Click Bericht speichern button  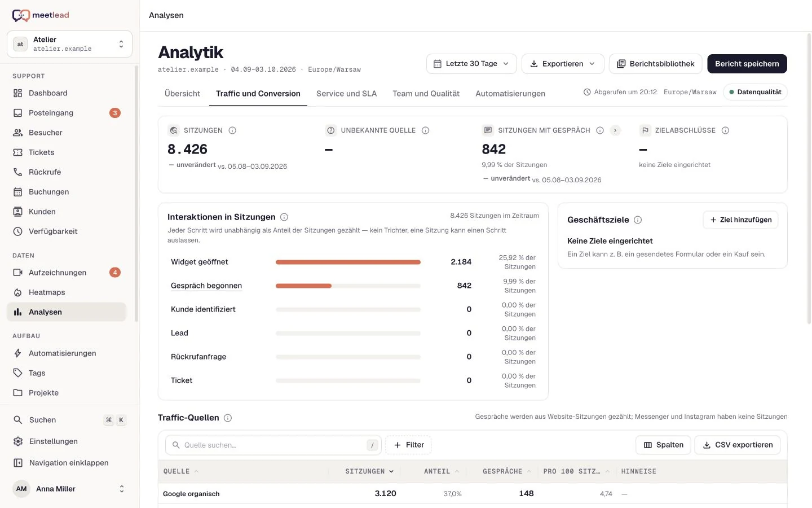coord(747,64)
